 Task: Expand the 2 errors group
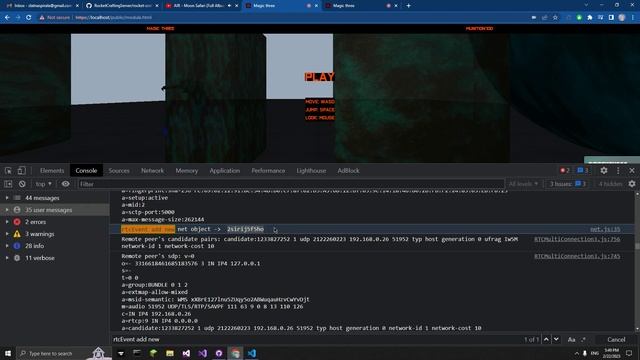tap(7, 222)
